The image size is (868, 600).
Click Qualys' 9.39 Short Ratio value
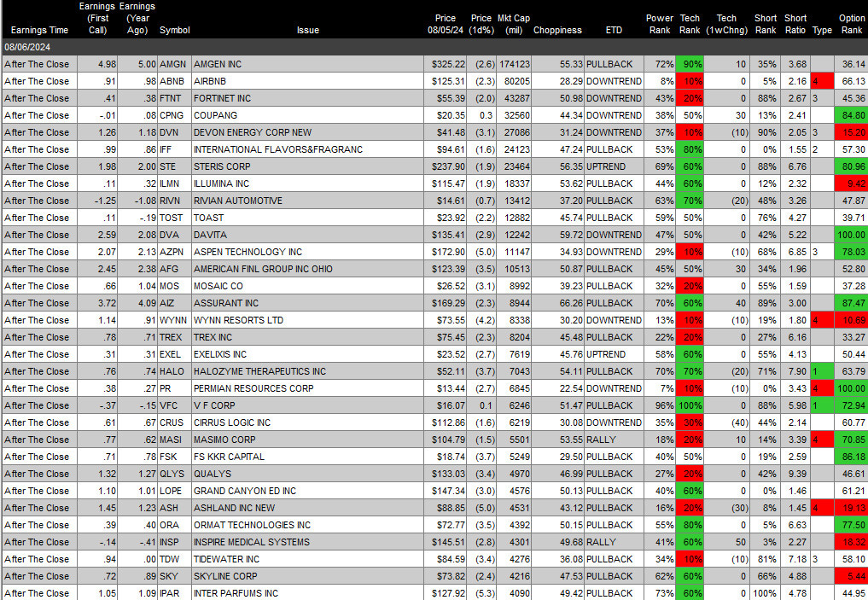point(795,474)
